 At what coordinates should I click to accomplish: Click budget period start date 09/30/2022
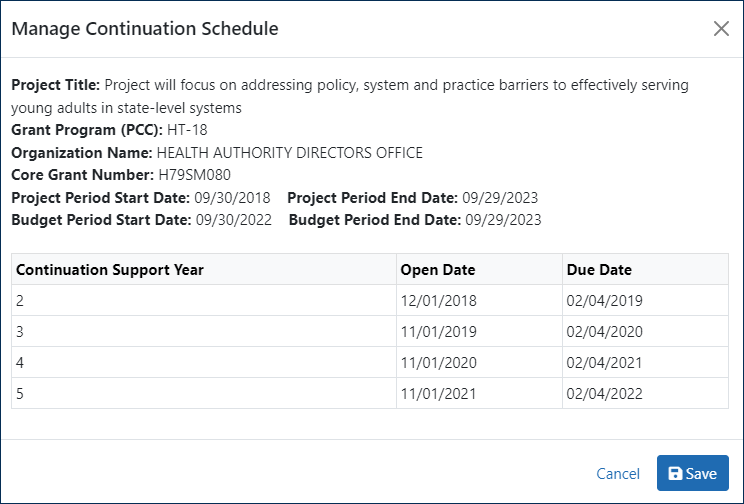234,220
